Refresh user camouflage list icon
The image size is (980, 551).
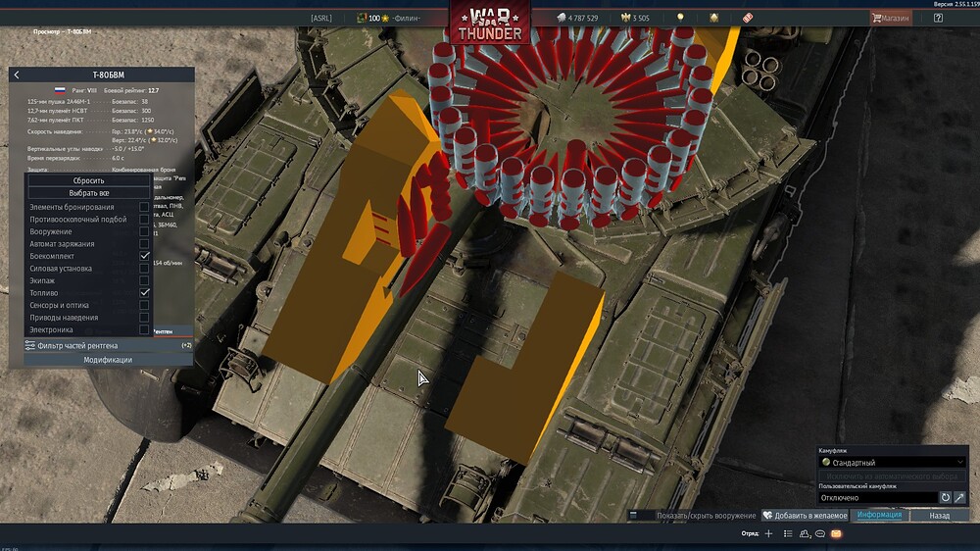[946, 498]
